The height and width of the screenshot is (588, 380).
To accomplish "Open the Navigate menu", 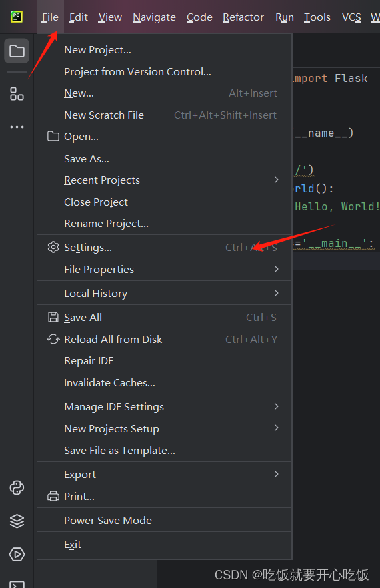I will point(154,17).
